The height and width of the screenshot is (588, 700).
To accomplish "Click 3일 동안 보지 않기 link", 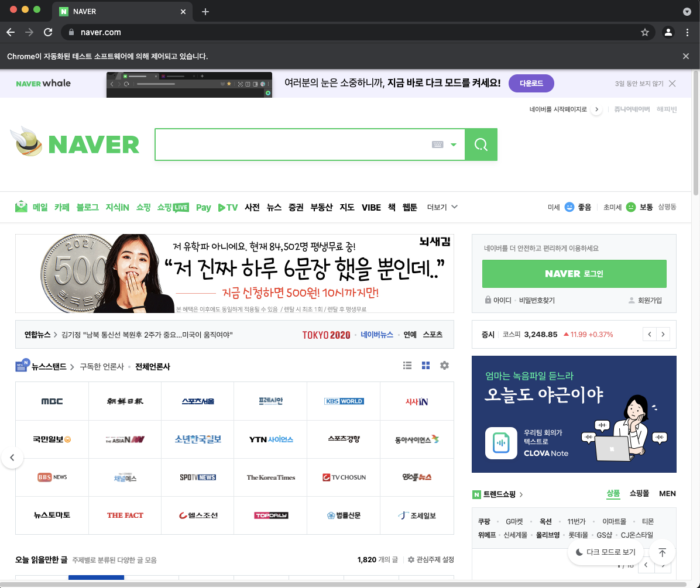I will coord(639,84).
